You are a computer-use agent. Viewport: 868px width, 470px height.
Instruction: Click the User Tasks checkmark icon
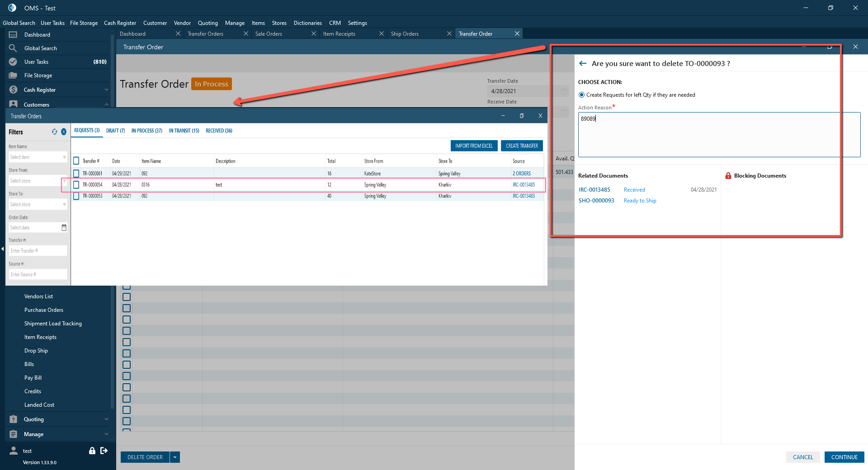click(x=13, y=62)
